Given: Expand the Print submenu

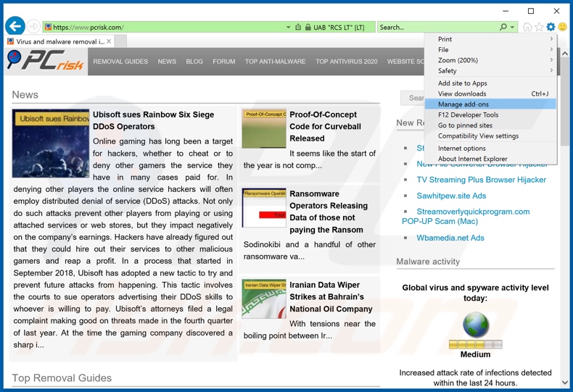Looking at the screenshot, I should [490, 39].
